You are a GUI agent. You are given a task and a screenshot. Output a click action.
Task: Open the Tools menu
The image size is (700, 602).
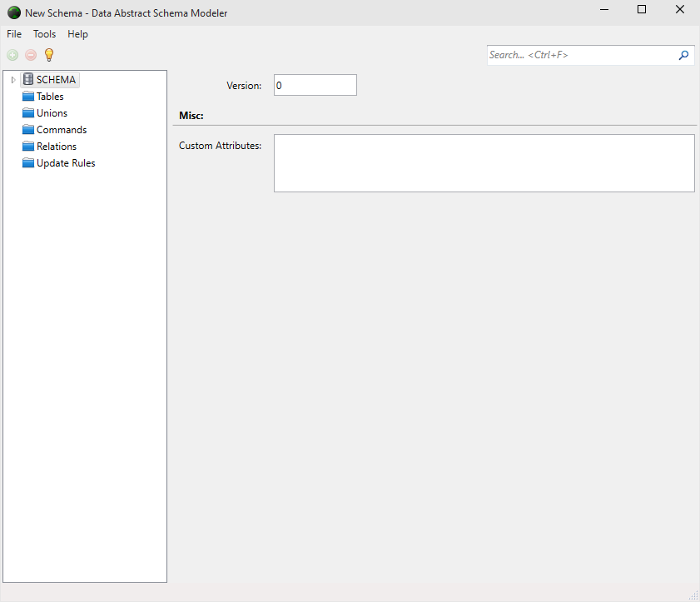tap(44, 34)
